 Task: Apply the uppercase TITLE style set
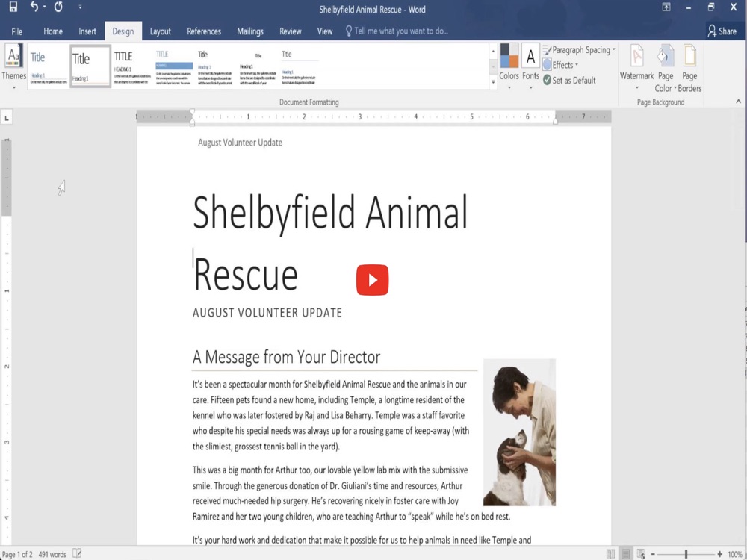pos(132,66)
